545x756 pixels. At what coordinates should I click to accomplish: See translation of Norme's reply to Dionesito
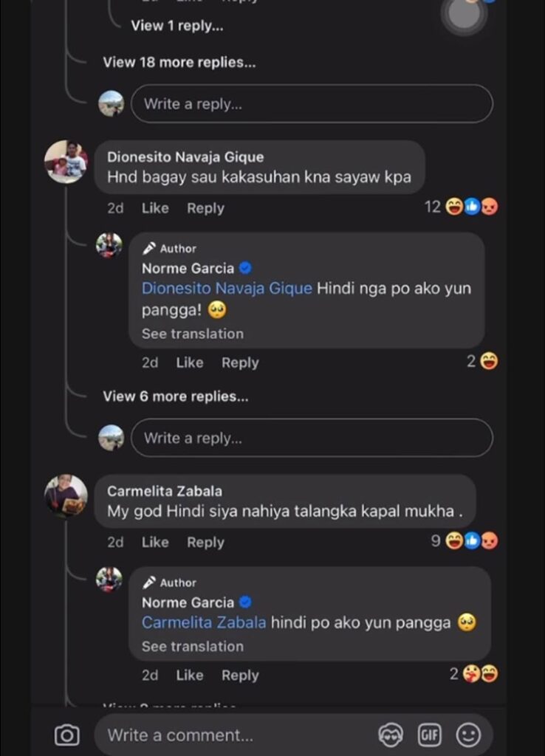pyautogui.click(x=193, y=334)
